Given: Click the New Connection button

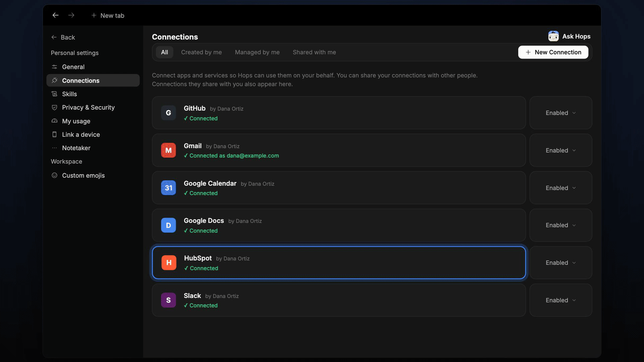Looking at the screenshot, I should click(x=553, y=52).
